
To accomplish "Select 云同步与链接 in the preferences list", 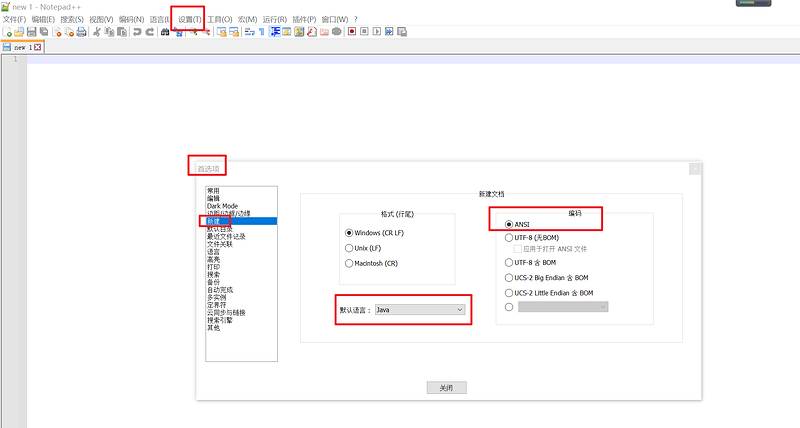I will (226, 313).
